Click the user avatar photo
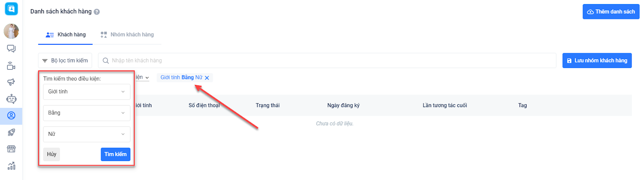 11,31
